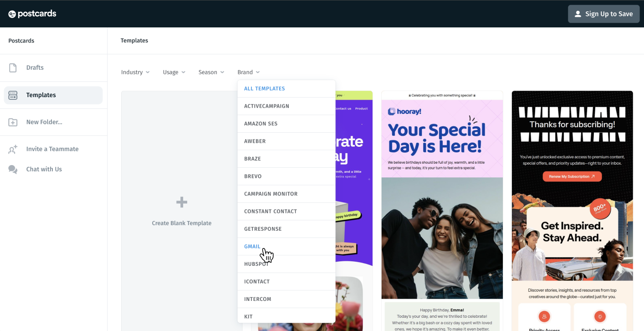Choose Braze in Brand list
The width and height of the screenshot is (644, 331).
[286, 159]
